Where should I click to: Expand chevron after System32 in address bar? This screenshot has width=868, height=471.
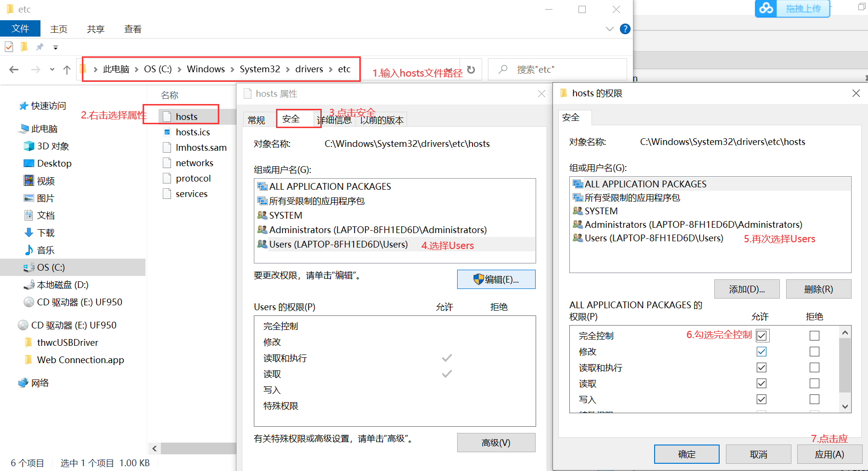tap(288, 69)
